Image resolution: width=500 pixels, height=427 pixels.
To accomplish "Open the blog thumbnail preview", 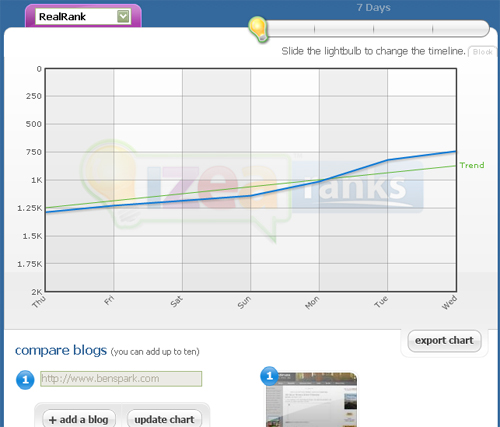I will tap(311, 399).
